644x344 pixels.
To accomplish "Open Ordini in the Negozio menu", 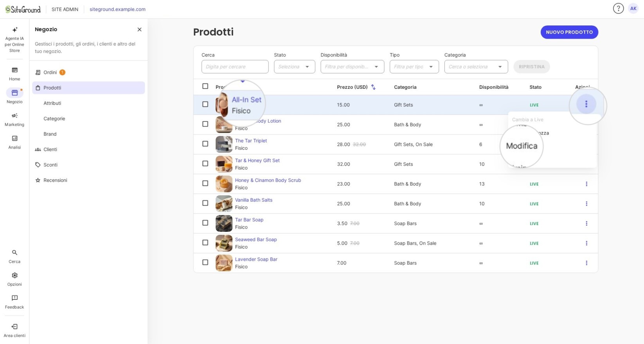I will (x=88, y=72).
